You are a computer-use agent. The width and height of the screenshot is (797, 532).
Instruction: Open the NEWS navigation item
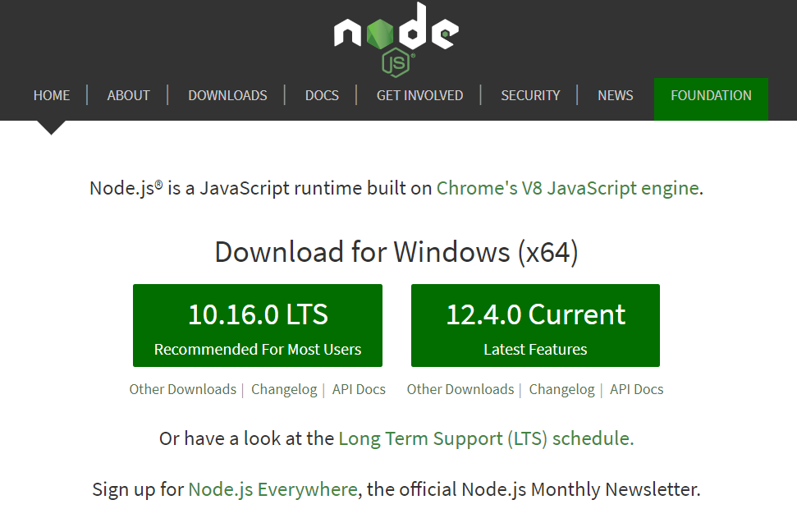[x=615, y=95]
